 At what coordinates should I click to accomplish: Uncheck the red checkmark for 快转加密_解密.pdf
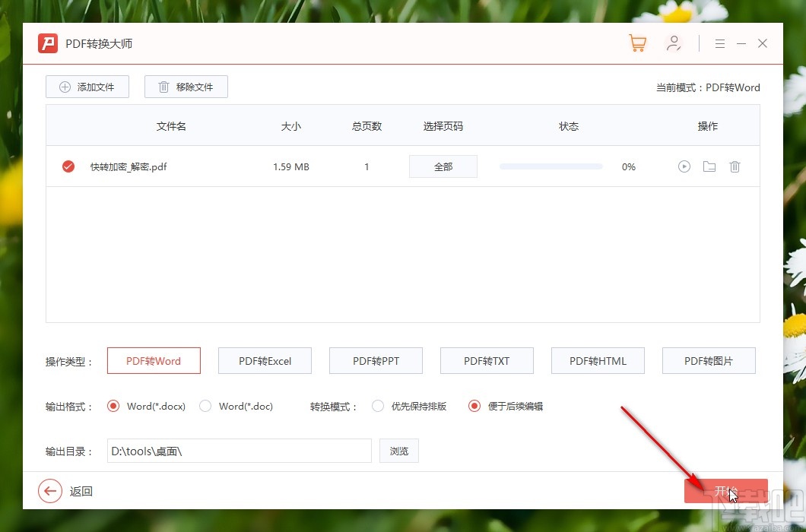(68, 166)
